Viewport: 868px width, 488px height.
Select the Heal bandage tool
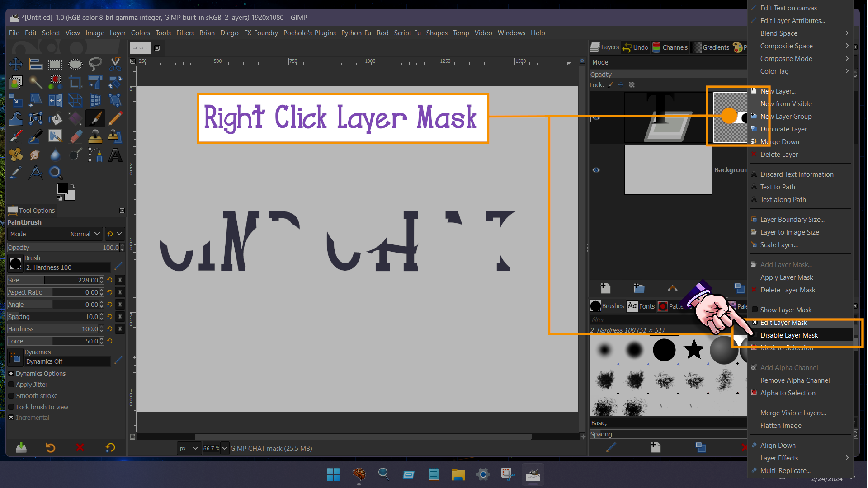pos(16,155)
